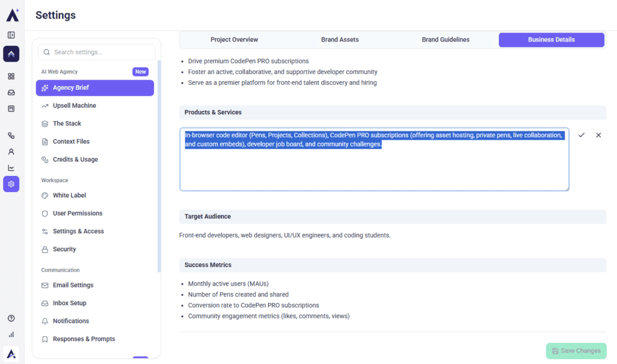The height and width of the screenshot is (364, 617).
Task: Switch to Brand Guidelines tab
Action: coord(445,40)
